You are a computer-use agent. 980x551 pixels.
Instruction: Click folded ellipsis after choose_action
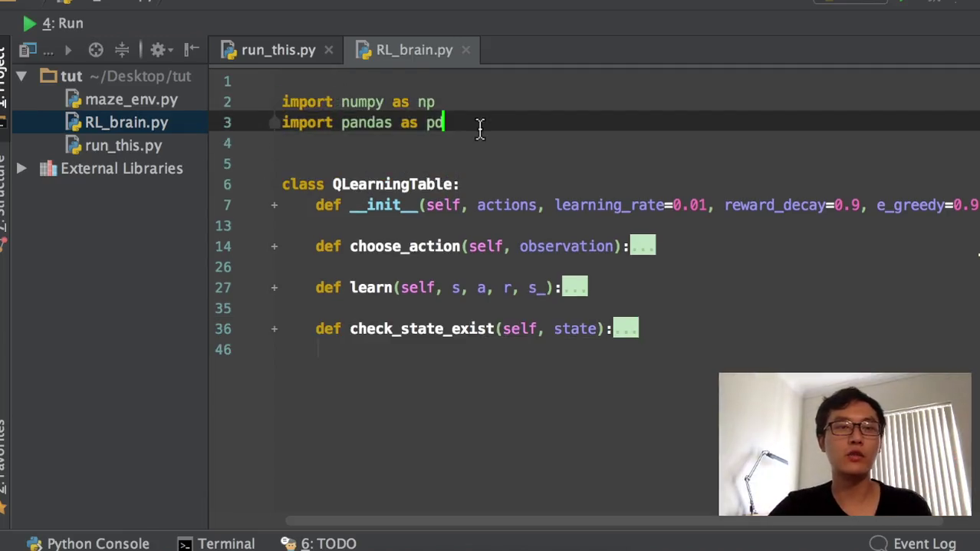[643, 246]
